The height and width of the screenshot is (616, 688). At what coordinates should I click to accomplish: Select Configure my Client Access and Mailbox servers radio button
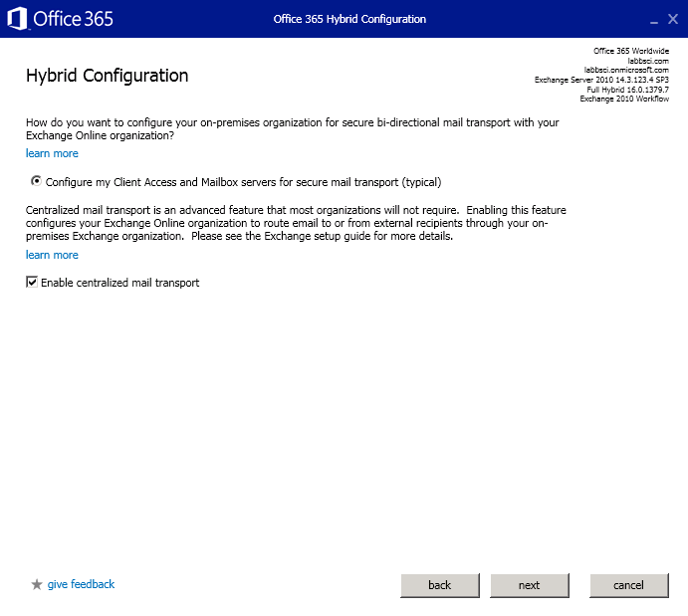pos(37,182)
